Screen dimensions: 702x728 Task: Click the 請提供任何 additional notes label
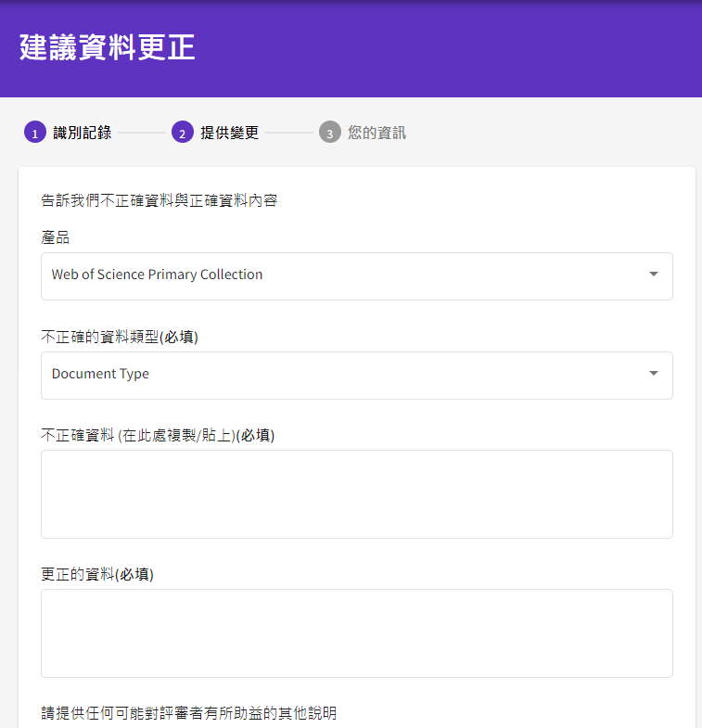point(188,713)
